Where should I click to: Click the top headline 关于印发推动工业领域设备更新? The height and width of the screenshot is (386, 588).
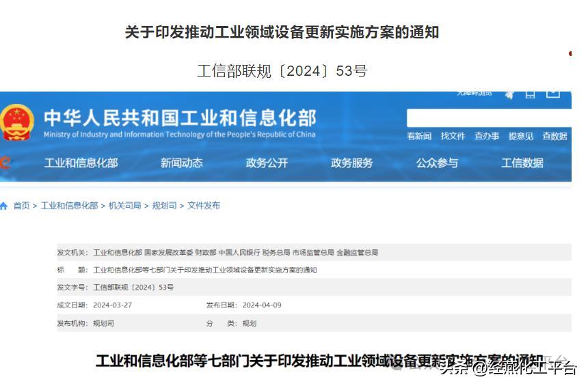(x=282, y=32)
